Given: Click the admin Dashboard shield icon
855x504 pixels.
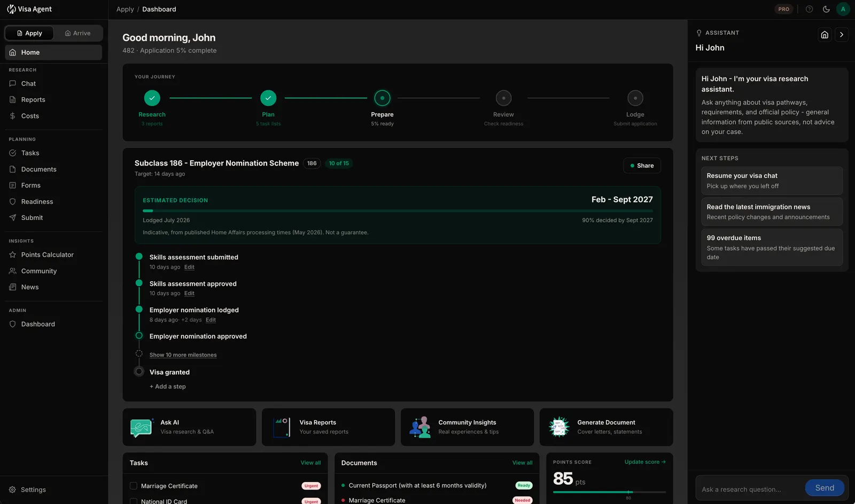Looking at the screenshot, I should tap(13, 324).
